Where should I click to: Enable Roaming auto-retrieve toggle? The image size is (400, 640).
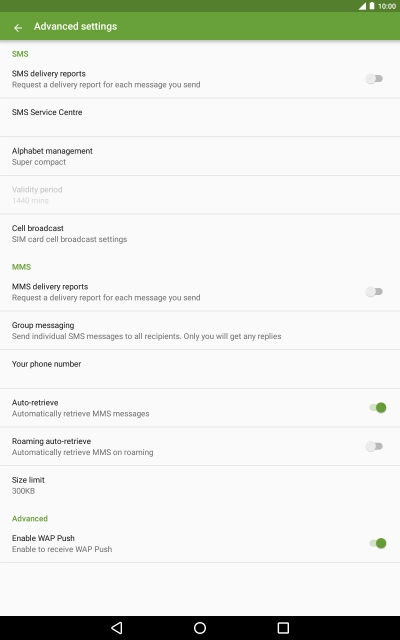(x=374, y=446)
